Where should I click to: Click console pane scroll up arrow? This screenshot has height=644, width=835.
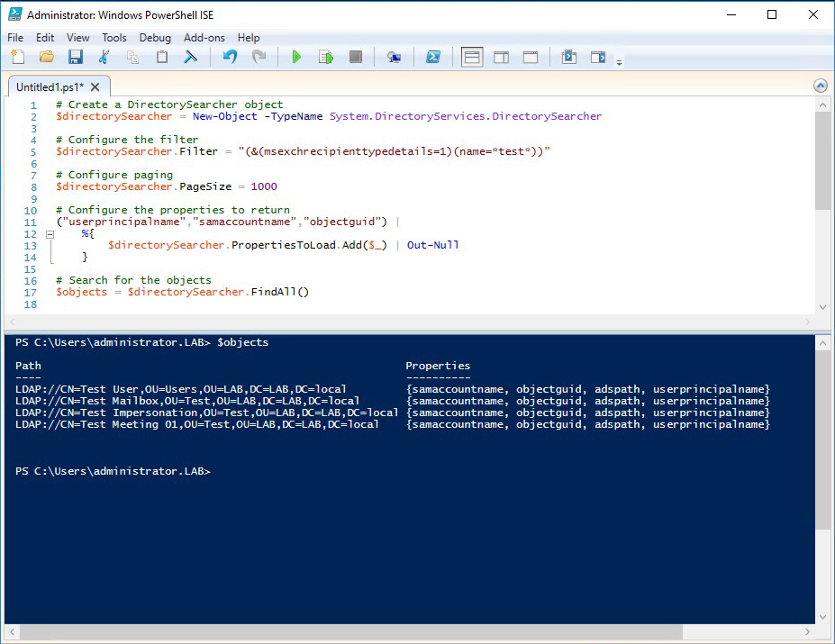[822, 343]
